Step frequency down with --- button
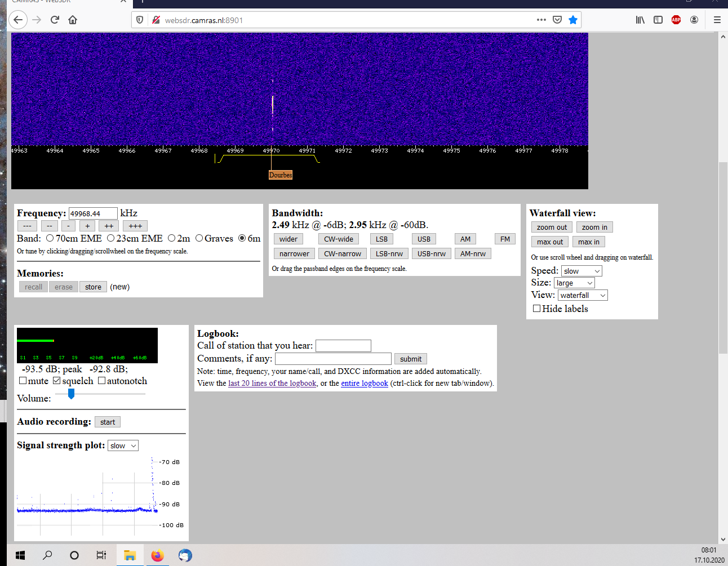The width and height of the screenshot is (728, 566). tap(27, 226)
